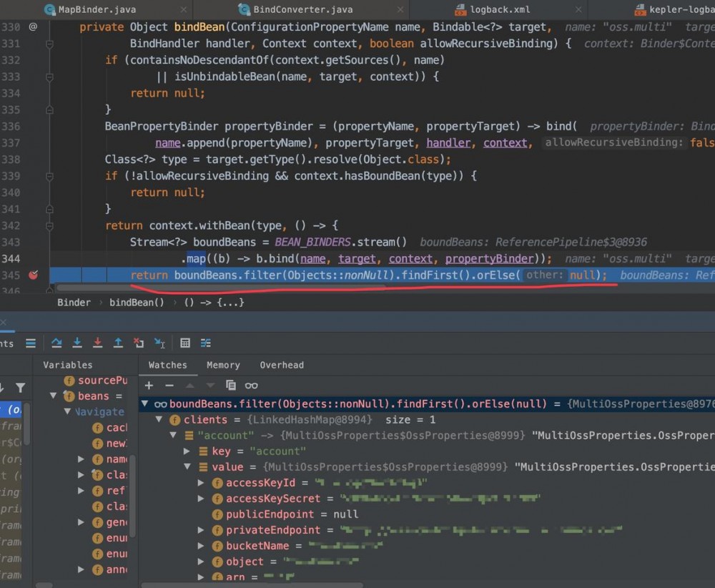Screen dimensions: 715x588
Task: Select the sourcePu variable row
Action: 96,380
